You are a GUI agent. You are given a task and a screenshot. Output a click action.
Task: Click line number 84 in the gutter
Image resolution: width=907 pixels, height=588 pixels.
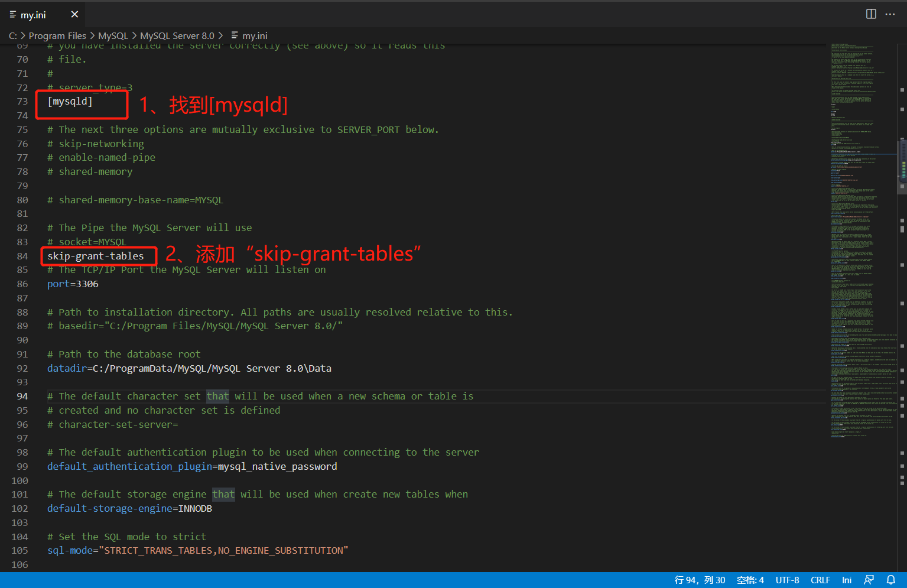pos(22,255)
